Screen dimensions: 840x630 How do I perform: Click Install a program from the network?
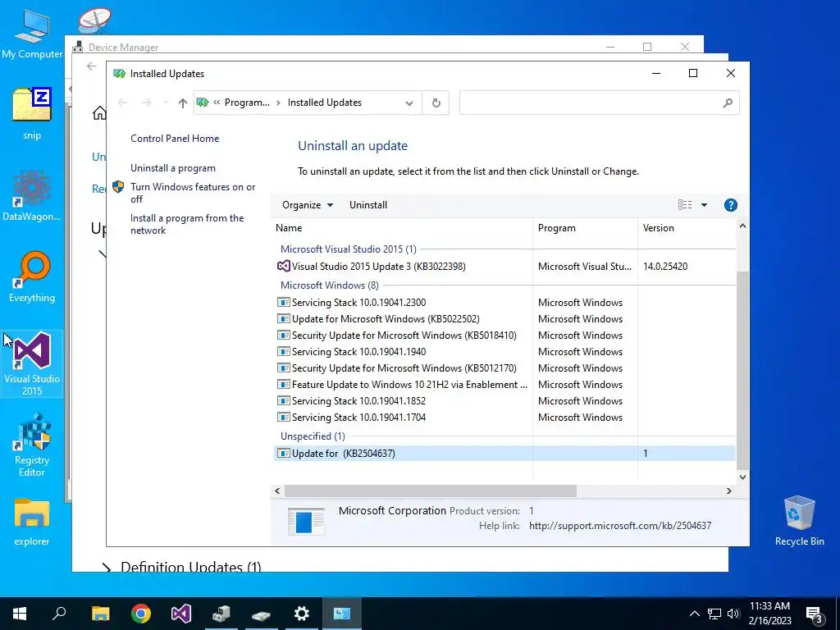pos(187,225)
